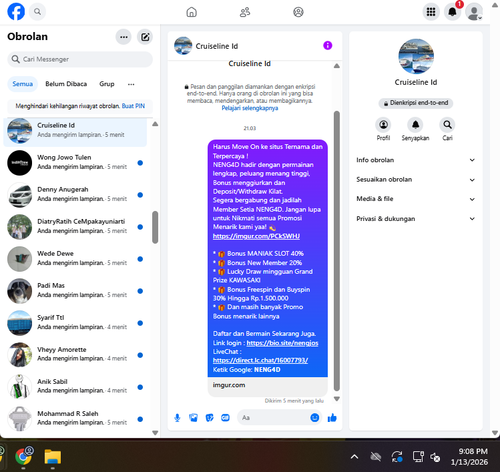Screen dimensions: 500x472
Task: Open the Syarif Ttl conversation
Action: (75, 323)
